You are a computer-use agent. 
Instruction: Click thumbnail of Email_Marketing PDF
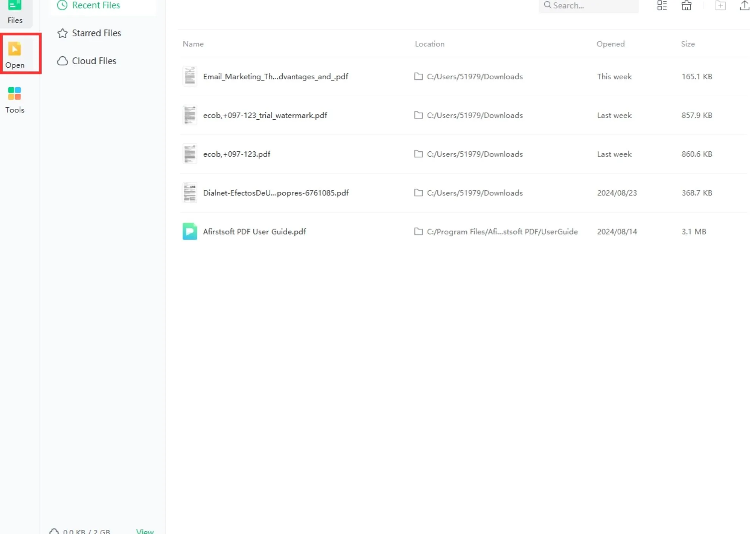click(x=190, y=76)
